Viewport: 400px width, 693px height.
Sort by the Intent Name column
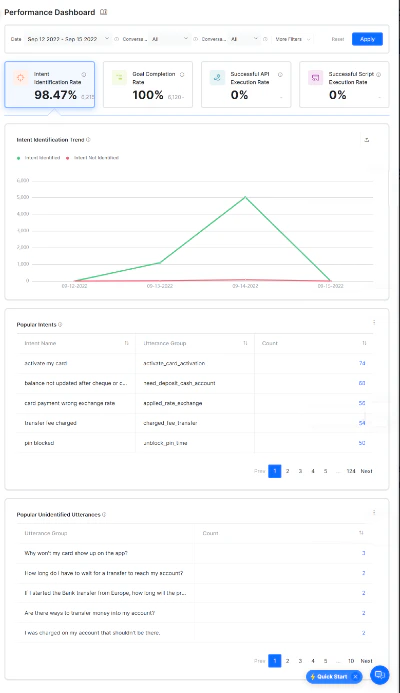pyautogui.click(x=126, y=343)
